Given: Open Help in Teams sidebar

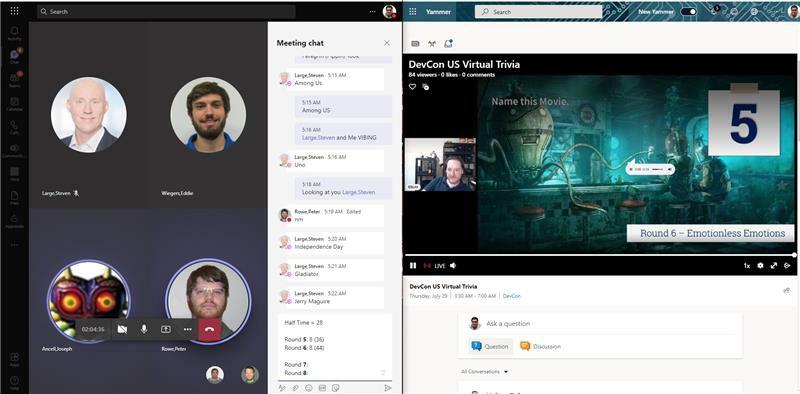Looking at the screenshot, I should [14, 382].
